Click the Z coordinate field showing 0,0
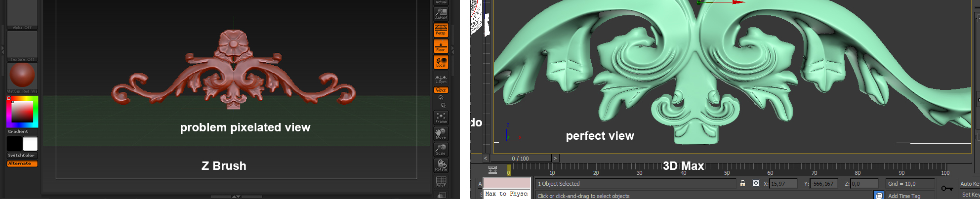Screen dimensions: 980x199 864,184
